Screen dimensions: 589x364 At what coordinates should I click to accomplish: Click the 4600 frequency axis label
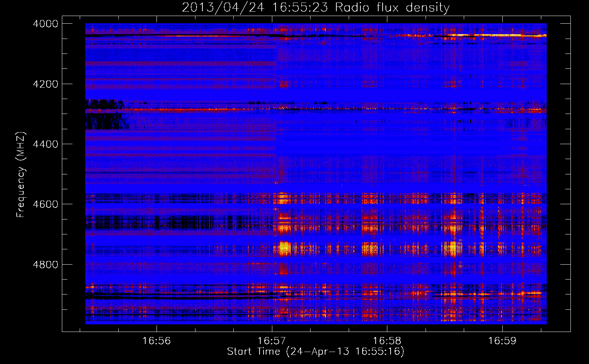tap(46, 204)
